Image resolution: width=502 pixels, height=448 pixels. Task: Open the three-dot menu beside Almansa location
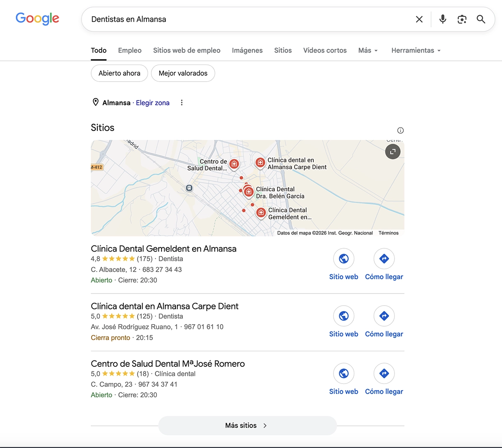(x=182, y=103)
